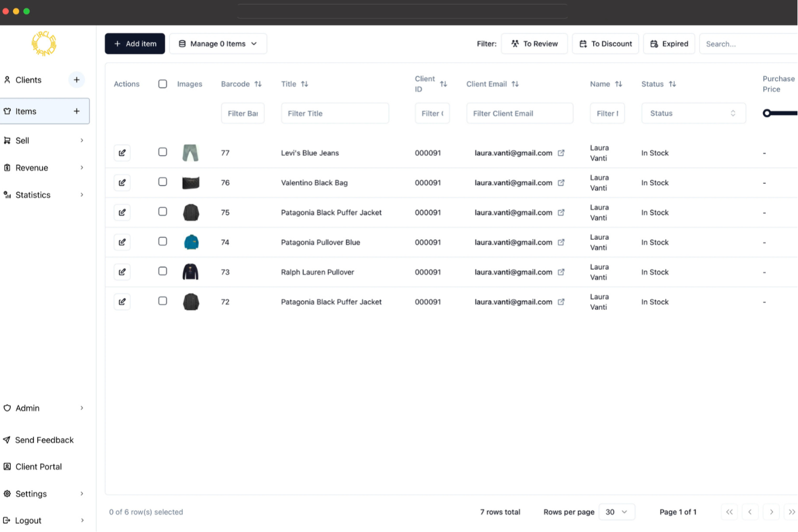Select all rows using the header checkbox
Viewport: 798px width, 532px height.
162,84
